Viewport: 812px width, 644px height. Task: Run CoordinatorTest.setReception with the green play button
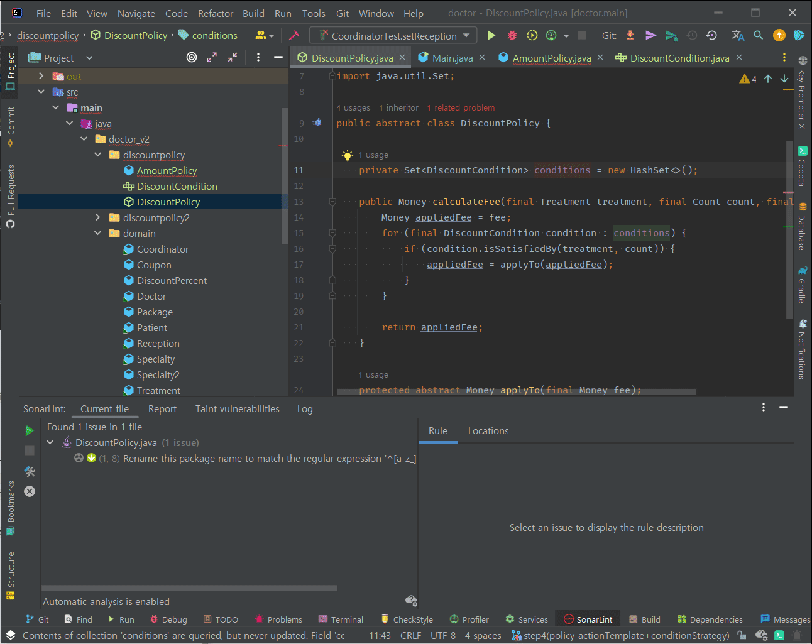coord(491,36)
